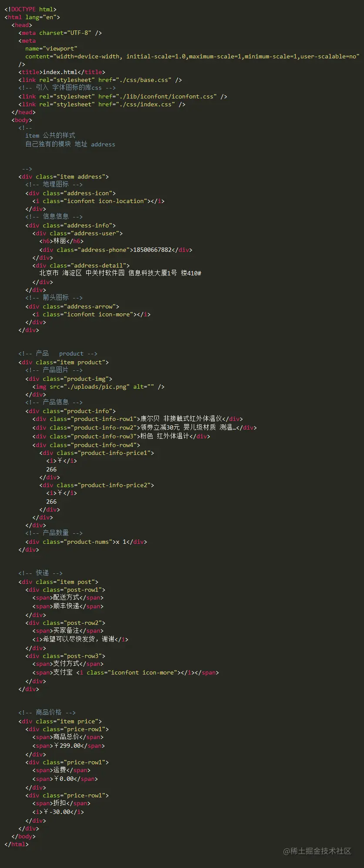Viewport: 364px width, 868px height.
Task: Click the product-info-row1 康尔贝 line
Action: 138,419
